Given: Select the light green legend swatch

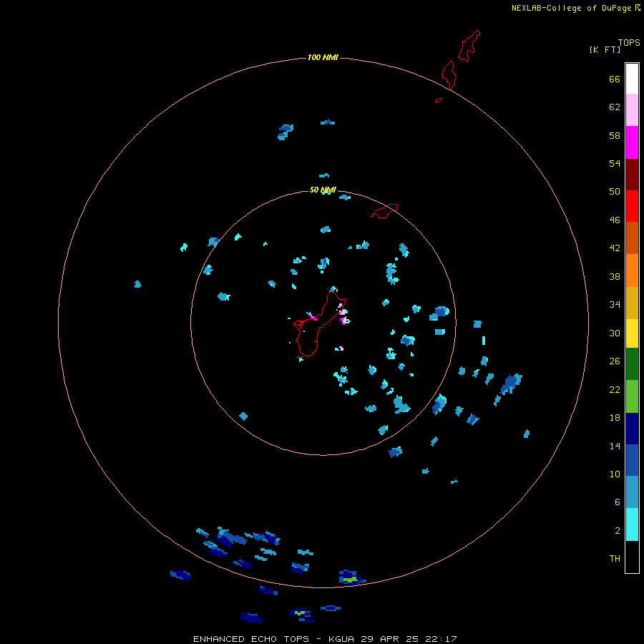Looking at the screenshot, I should (632, 396).
